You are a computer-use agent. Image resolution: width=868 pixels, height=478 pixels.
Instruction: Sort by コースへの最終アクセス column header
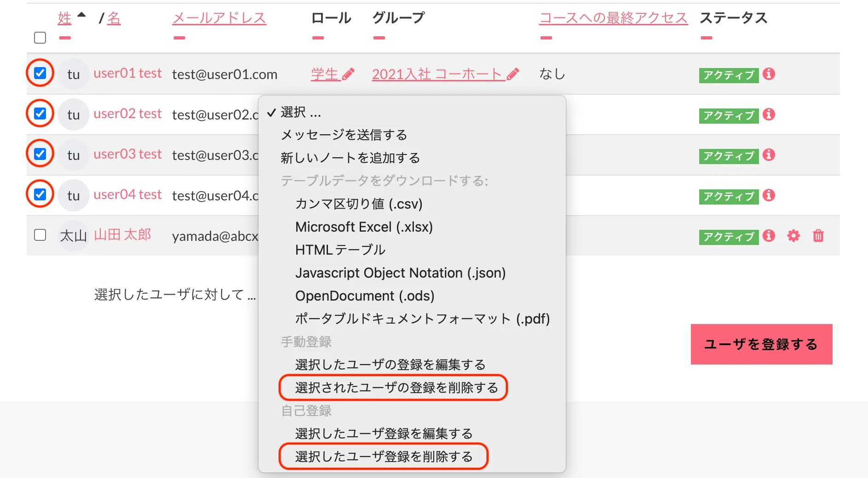pyautogui.click(x=613, y=18)
